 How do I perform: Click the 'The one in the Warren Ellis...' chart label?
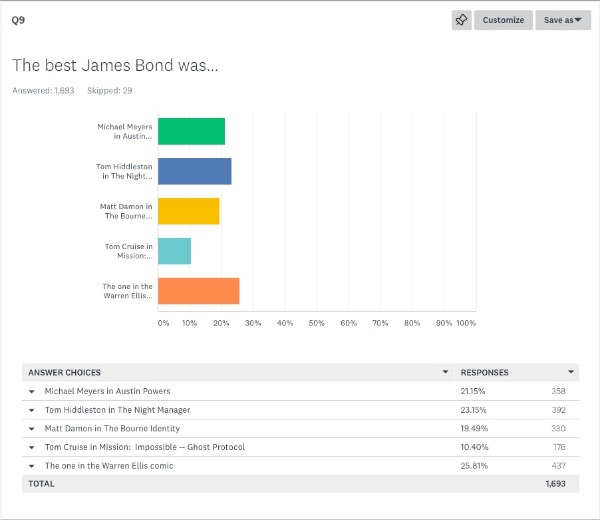[x=127, y=291]
